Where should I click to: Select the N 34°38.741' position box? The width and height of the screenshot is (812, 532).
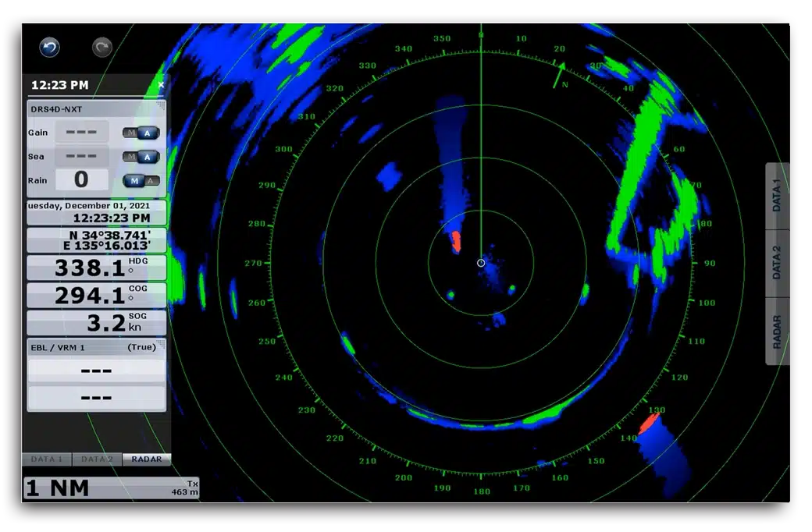coord(97,240)
